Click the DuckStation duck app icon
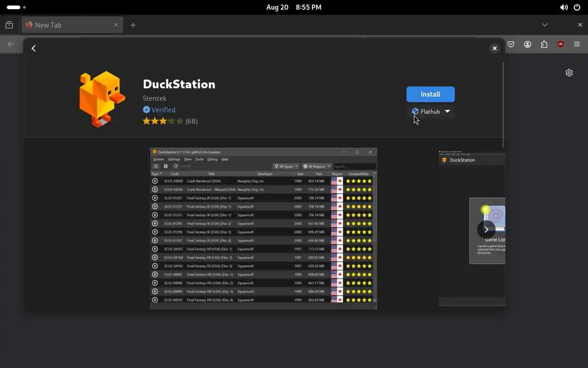The height and width of the screenshot is (368, 588). point(102,99)
